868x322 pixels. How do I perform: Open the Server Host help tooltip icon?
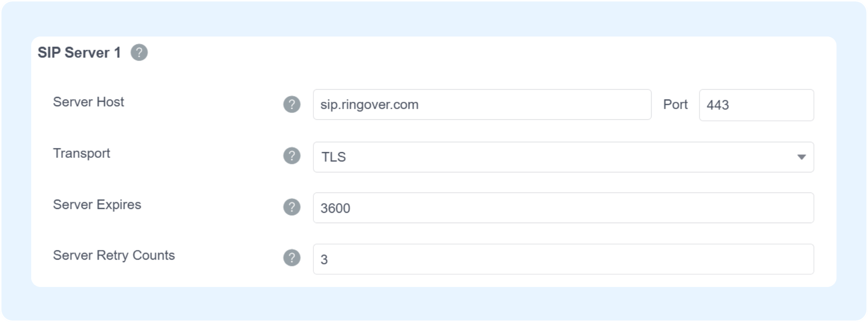291,104
